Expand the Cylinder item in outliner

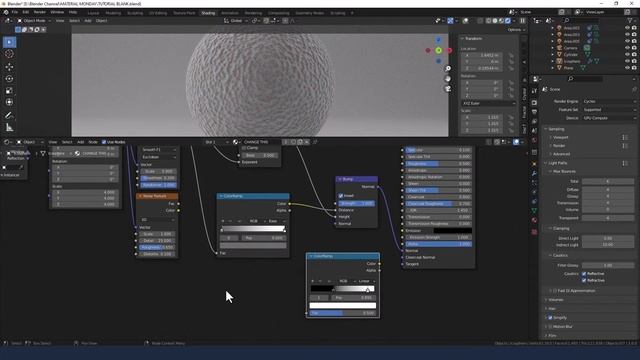point(553,55)
